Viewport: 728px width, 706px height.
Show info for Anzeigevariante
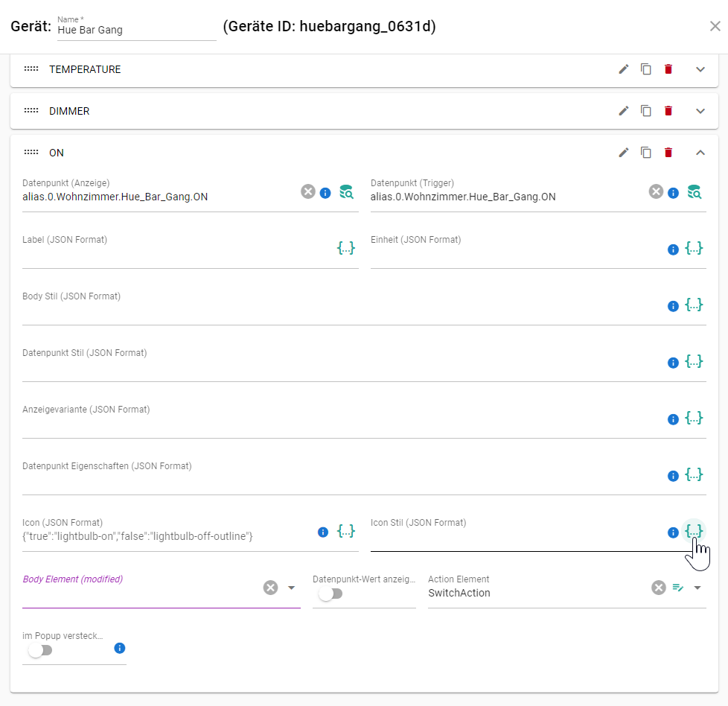[673, 419]
